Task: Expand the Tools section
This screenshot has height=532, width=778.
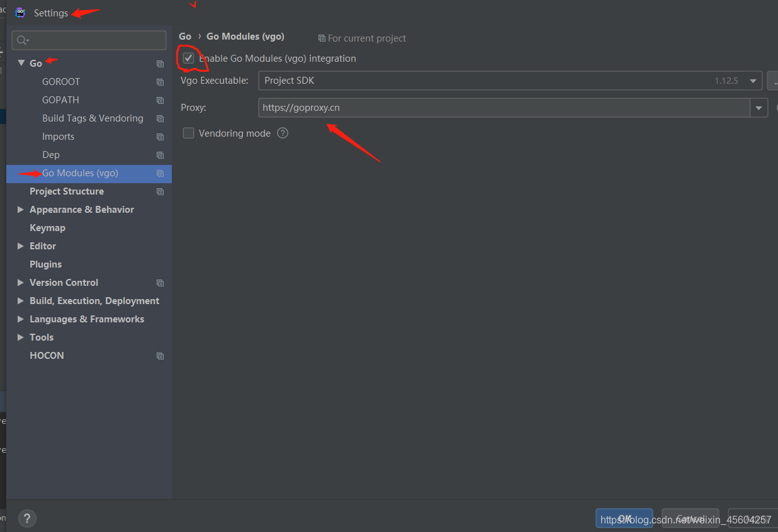Action: tap(21, 337)
